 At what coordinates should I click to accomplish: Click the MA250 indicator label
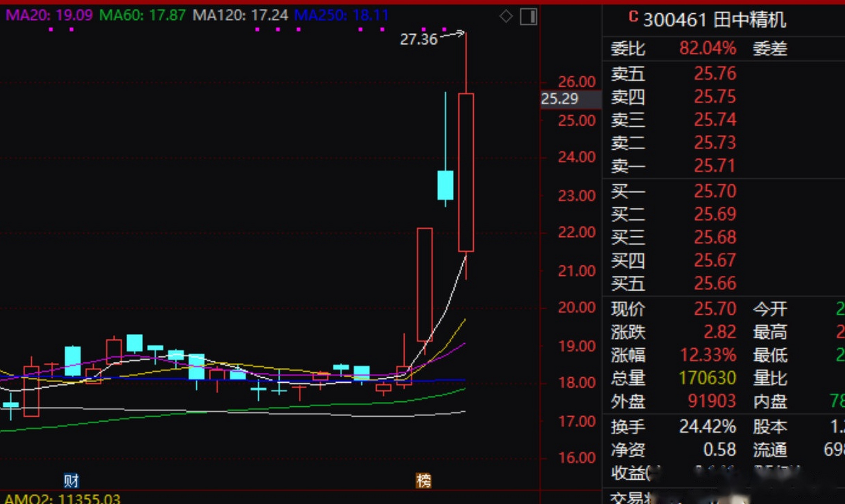click(341, 15)
